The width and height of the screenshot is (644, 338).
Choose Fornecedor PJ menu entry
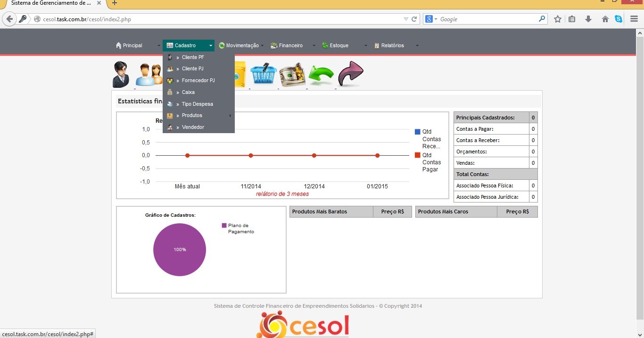click(198, 81)
